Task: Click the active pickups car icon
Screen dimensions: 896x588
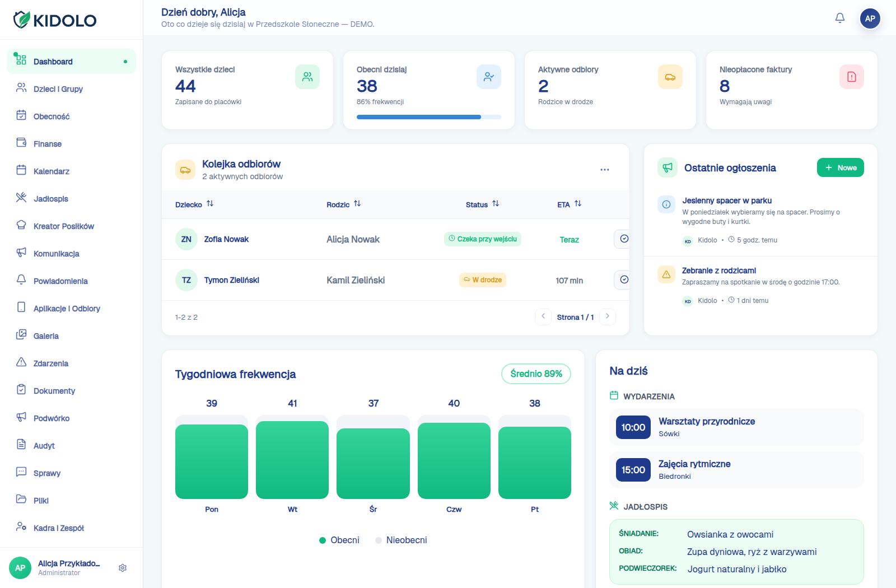Action: pos(670,77)
